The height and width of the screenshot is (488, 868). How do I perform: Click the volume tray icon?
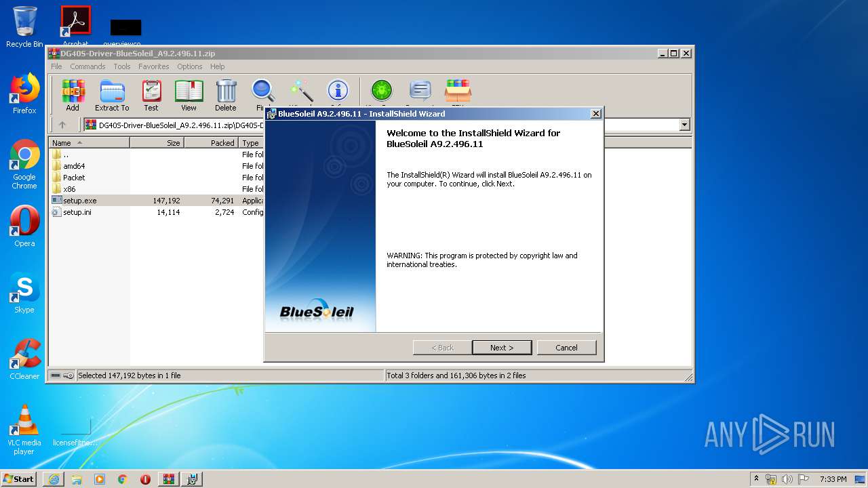pos(787,479)
